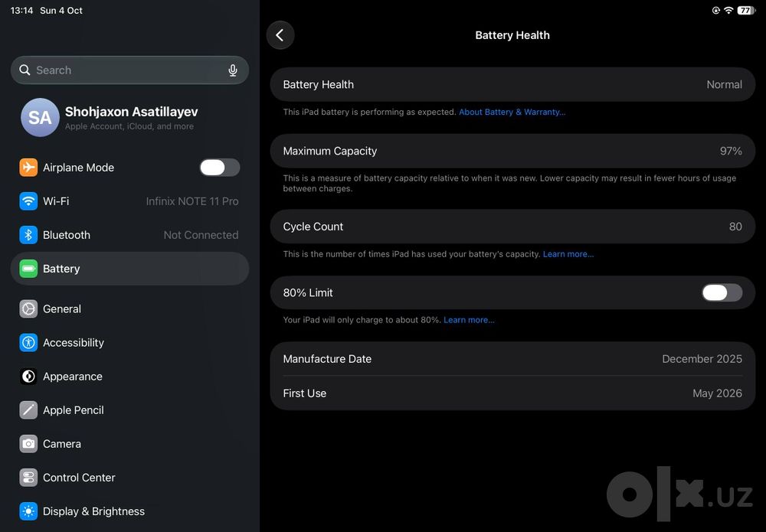Toggle Airplane Mode switch
766x532 pixels.
(220, 168)
